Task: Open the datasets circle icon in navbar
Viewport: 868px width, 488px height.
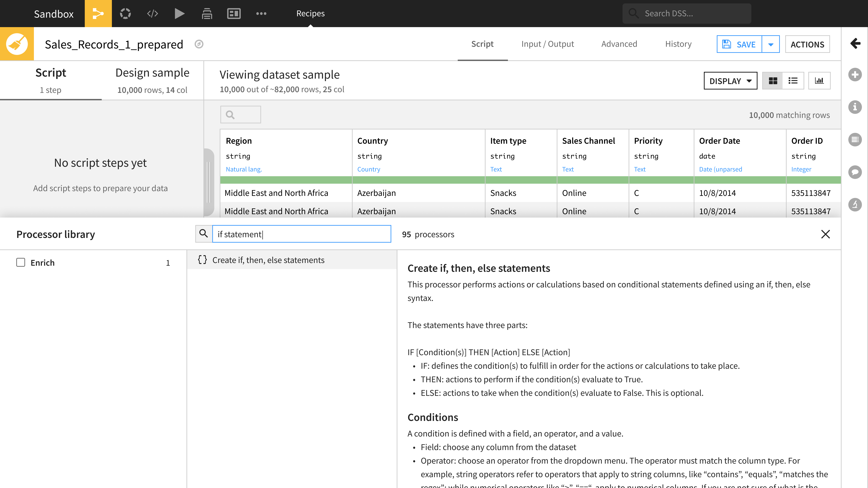Action: 125,14
